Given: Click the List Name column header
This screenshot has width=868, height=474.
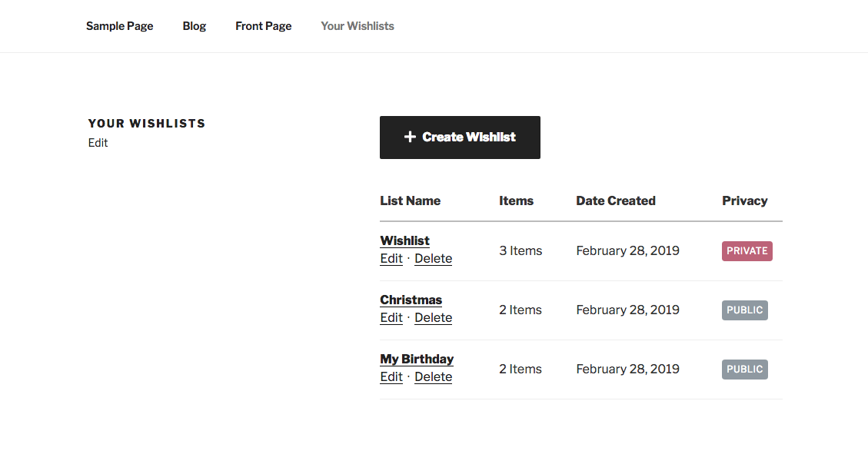Looking at the screenshot, I should (x=410, y=201).
